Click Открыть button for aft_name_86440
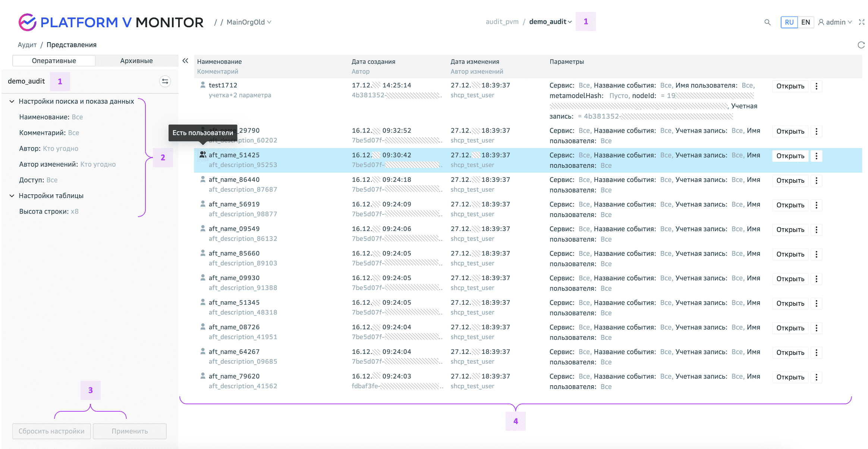This screenshot has width=868, height=449. click(x=790, y=180)
